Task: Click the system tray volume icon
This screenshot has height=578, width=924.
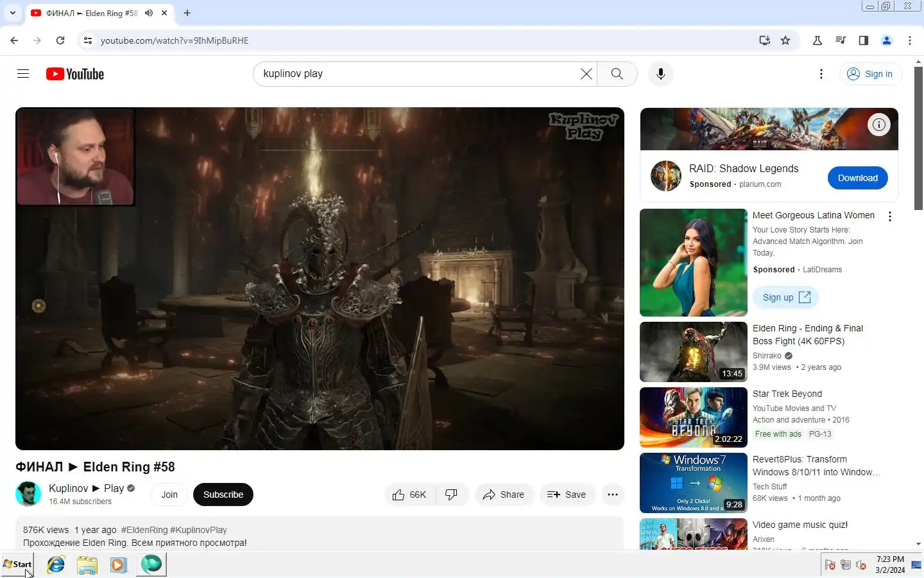Action: coord(860,565)
